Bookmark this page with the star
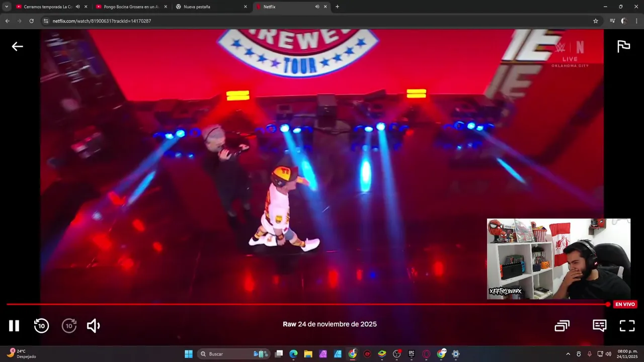 (596, 21)
